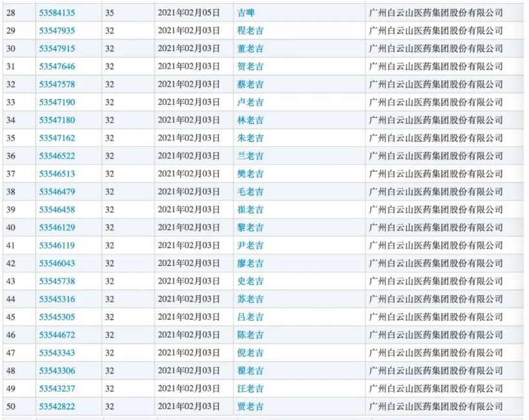The width and height of the screenshot is (529, 420).
Task: Open registration number 53584135 link
Action: coord(57,13)
